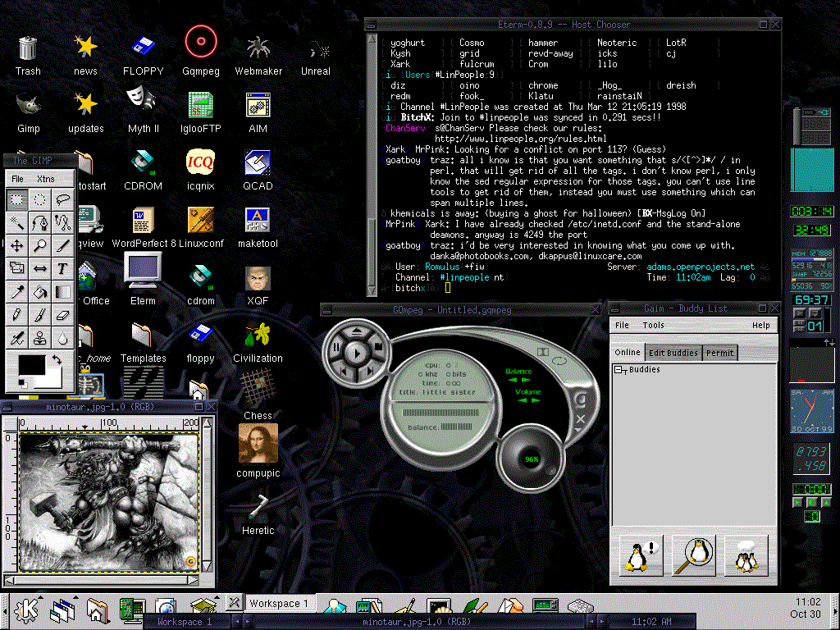Pick the Convolve blur droplet tool

(62, 337)
